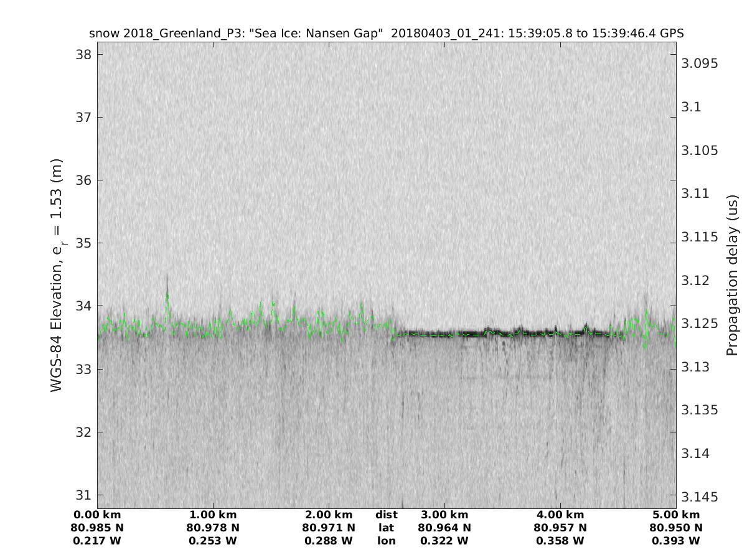Viewport: 747px width, 560px height.
Task: Click the 4.00 km distance label
Action: click(560, 515)
